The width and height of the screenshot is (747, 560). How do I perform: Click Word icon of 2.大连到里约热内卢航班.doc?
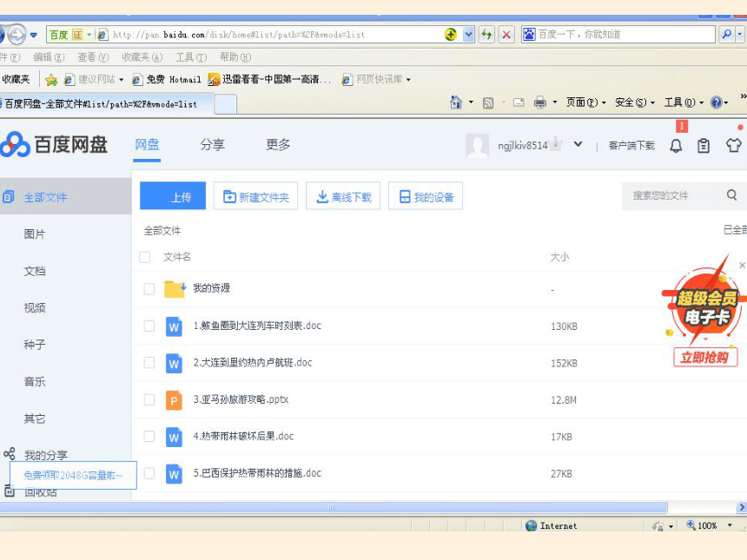174,363
